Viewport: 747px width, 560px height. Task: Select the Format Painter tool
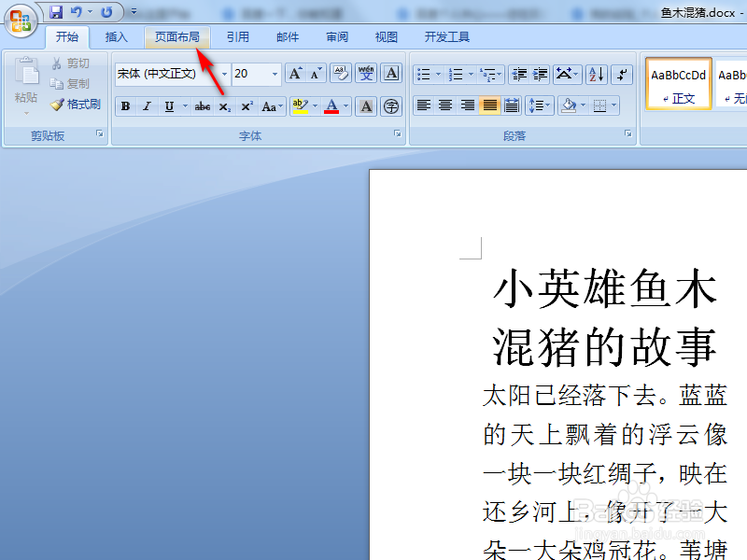point(77,105)
